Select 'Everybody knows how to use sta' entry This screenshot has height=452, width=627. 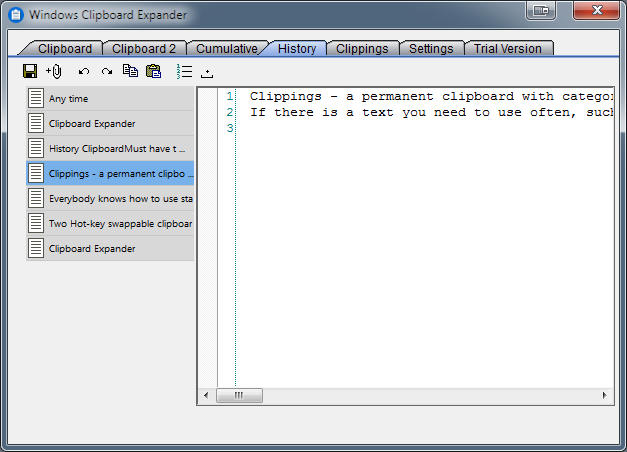(x=110, y=198)
